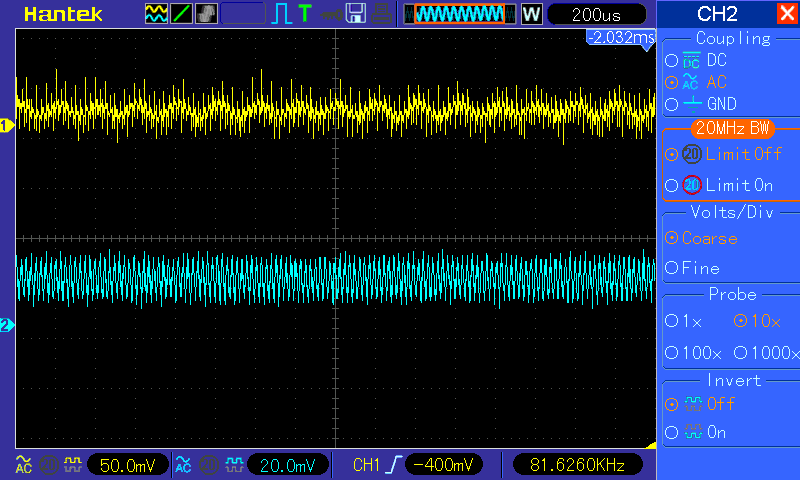The image size is (800, 480).
Task: Set probe attenuation to 10x
Action: 757,321
